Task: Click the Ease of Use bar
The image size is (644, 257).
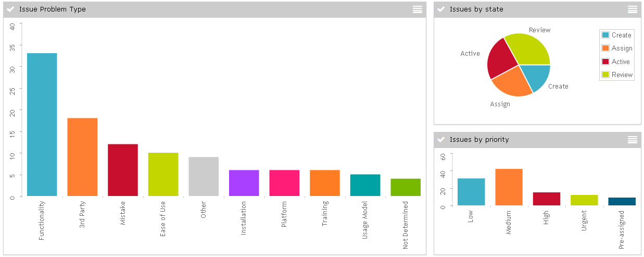Action: click(x=163, y=175)
